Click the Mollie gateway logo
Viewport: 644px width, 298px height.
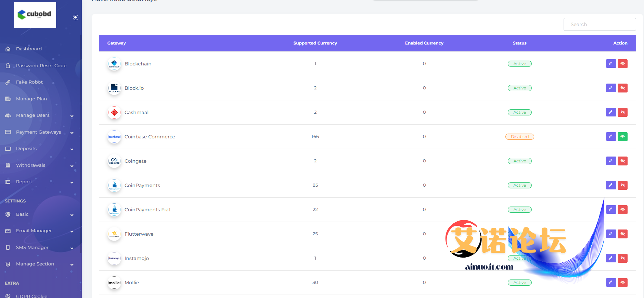114,283
